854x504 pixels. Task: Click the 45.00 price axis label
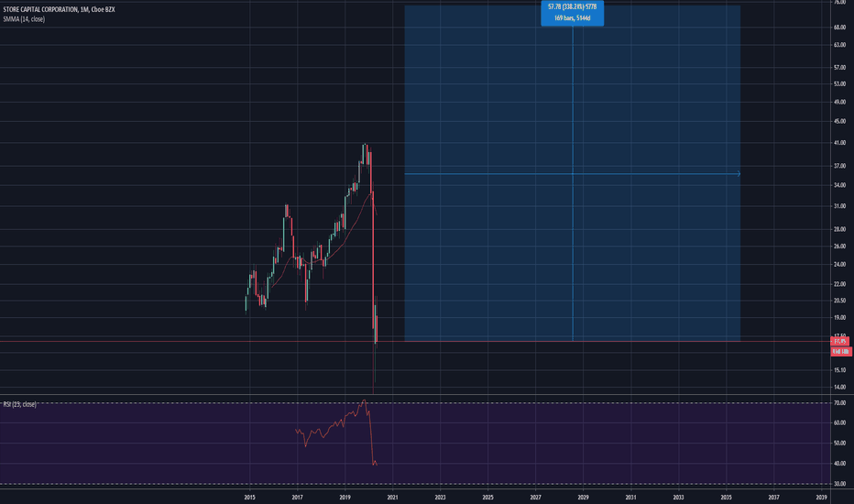tap(839, 122)
